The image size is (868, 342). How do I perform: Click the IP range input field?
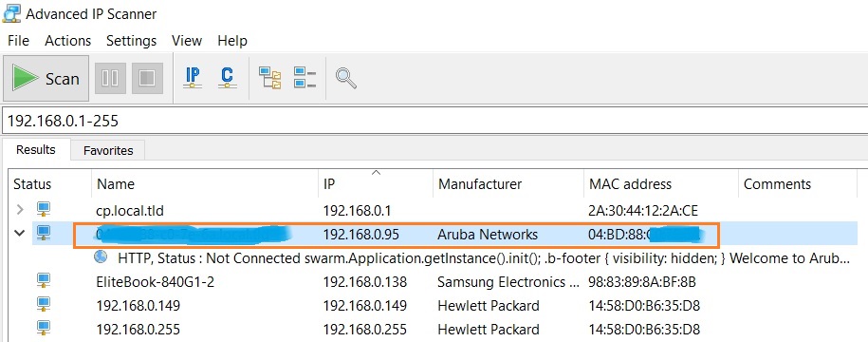(x=434, y=121)
